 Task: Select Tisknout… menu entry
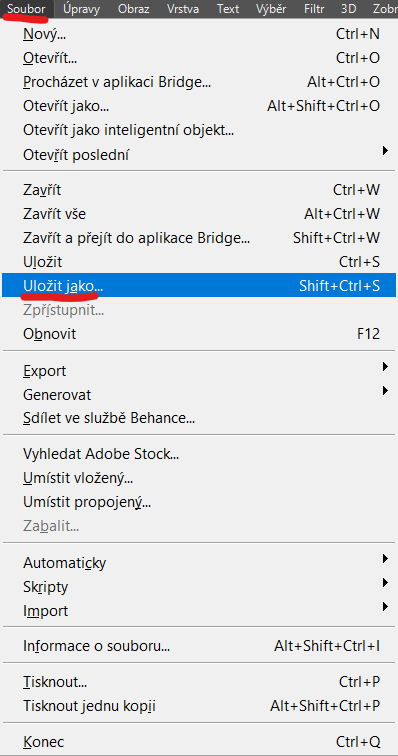point(199,682)
